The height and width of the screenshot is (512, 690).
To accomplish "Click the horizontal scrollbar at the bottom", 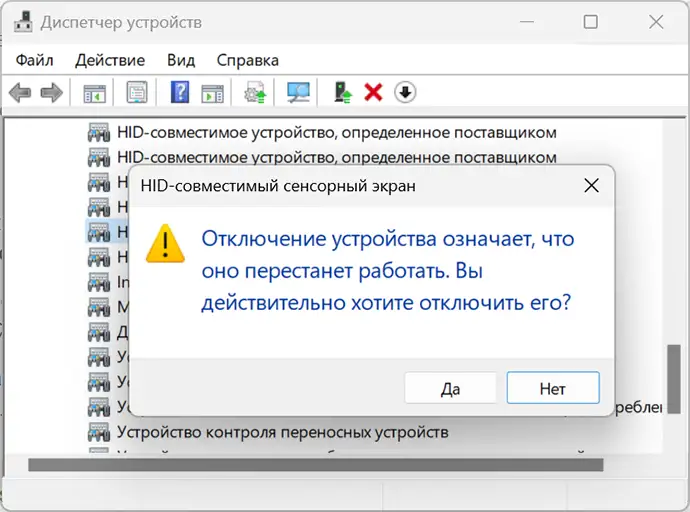I will (x=316, y=464).
